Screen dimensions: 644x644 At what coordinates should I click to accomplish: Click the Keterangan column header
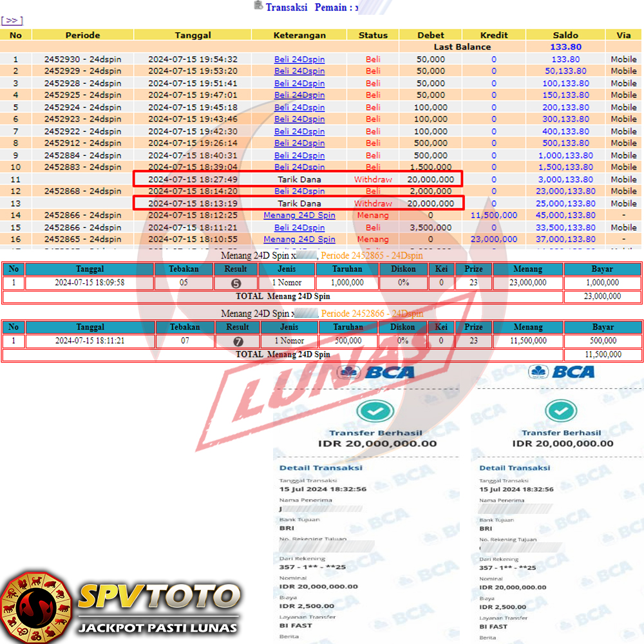[299, 35]
